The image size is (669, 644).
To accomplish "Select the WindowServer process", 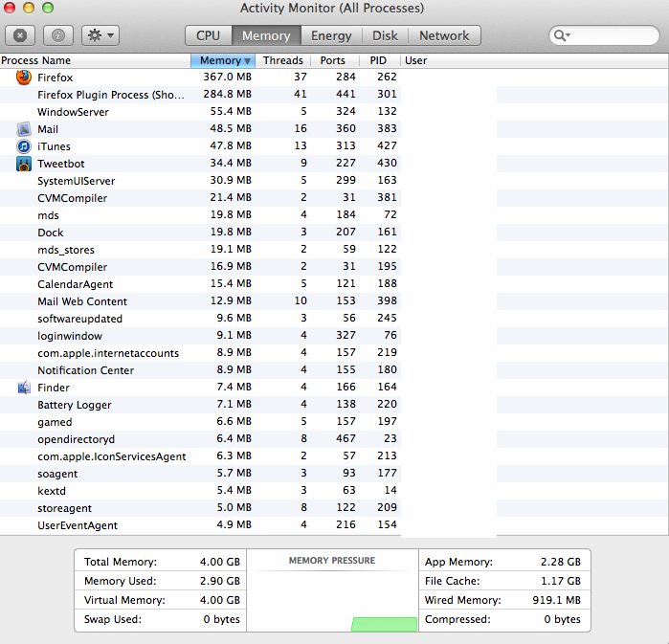I will [x=335, y=112].
